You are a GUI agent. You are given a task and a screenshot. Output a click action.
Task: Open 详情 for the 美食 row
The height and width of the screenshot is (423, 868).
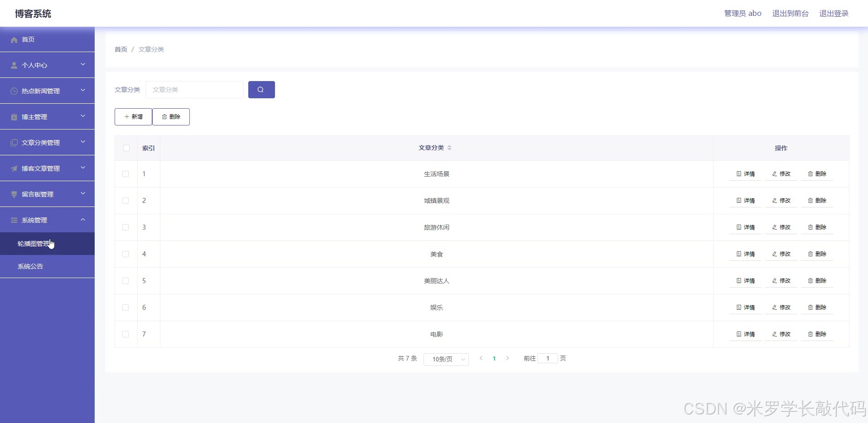(x=745, y=254)
